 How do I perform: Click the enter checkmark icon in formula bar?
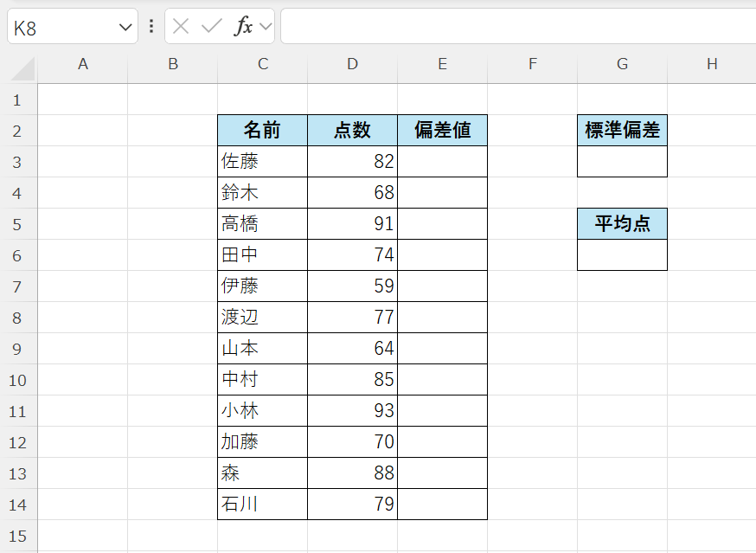211,26
